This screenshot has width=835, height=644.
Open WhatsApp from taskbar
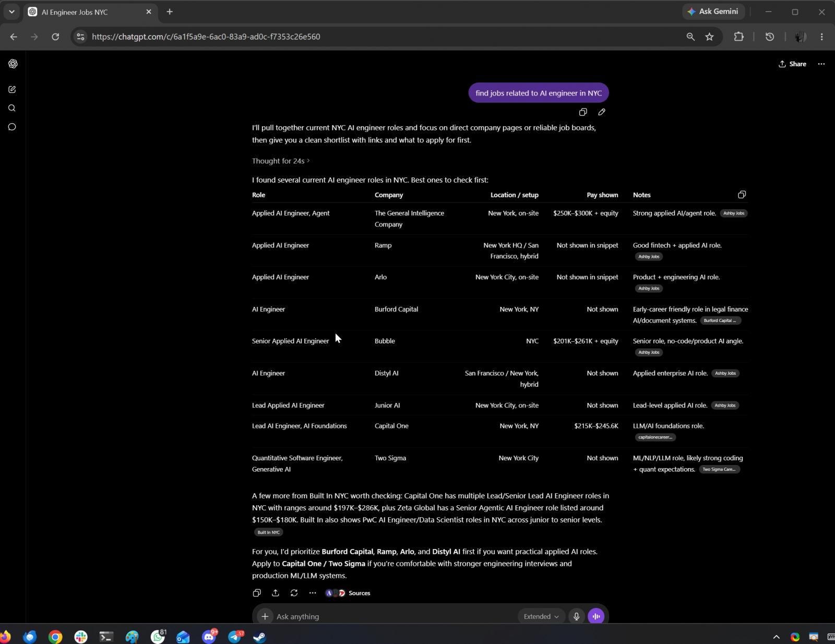coord(158,637)
